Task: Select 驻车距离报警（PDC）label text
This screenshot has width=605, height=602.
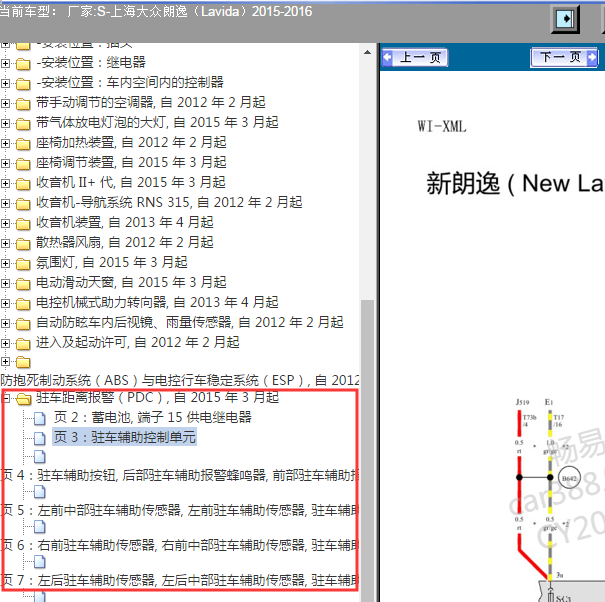Action: coord(157,397)
